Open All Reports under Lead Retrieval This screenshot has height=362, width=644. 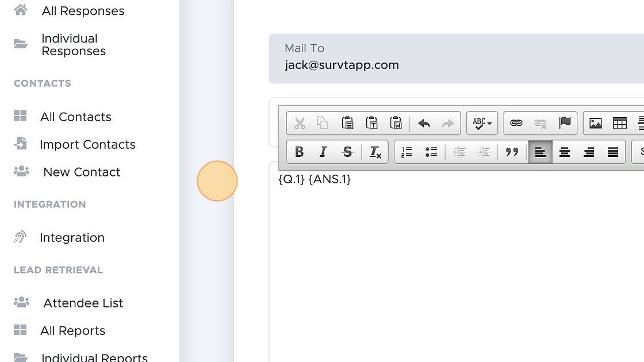tap(72, 331)
